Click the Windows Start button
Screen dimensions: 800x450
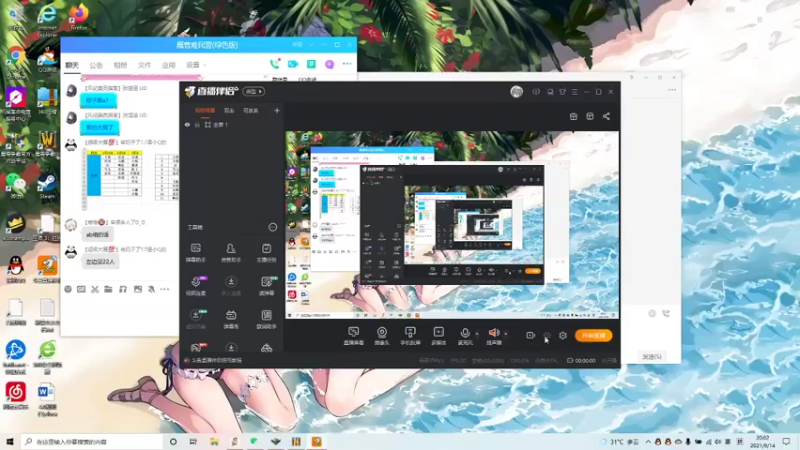10,442
